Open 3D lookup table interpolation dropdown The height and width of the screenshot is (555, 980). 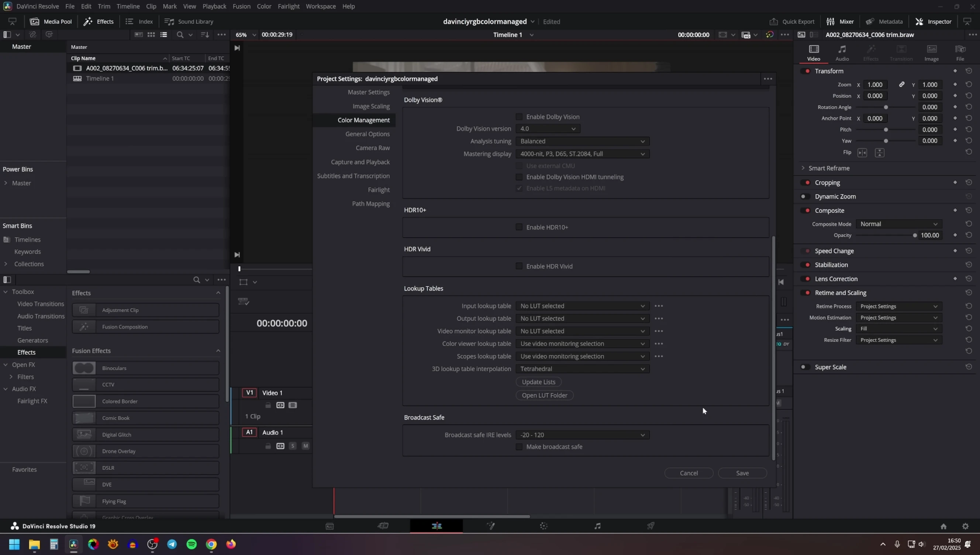click(x=582, y=369)
